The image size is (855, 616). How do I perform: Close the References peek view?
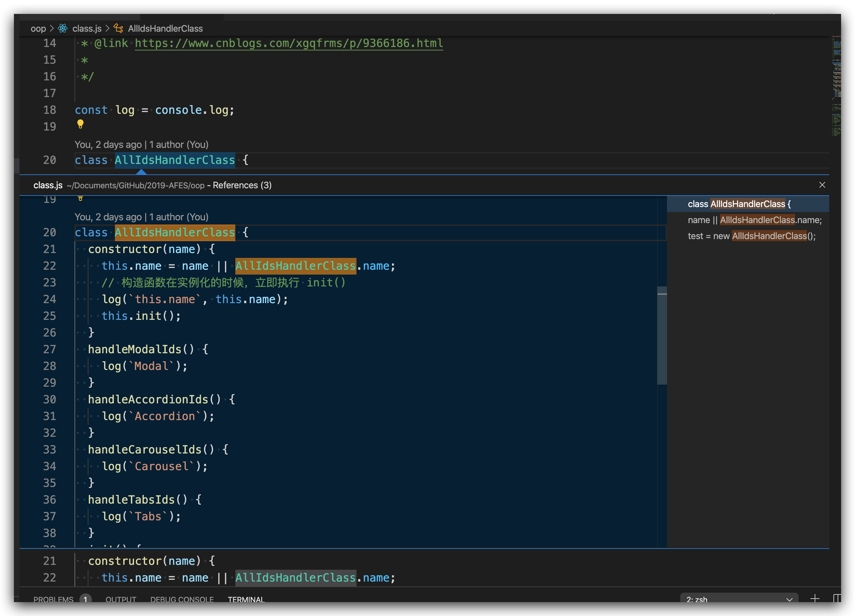coord(822,185)
